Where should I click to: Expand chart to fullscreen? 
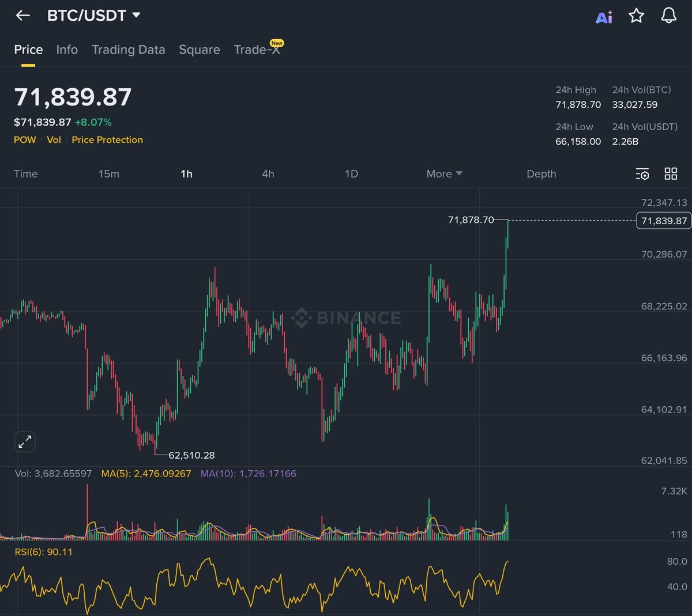(25, 442)
